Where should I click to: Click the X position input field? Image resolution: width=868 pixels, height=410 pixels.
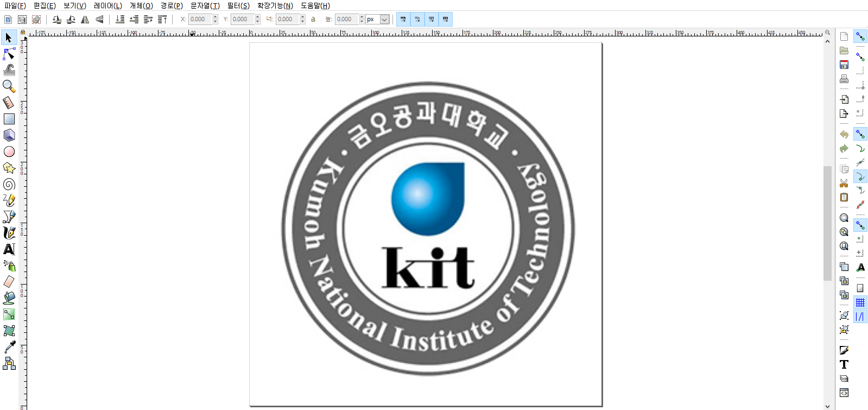tap(200, 20)
